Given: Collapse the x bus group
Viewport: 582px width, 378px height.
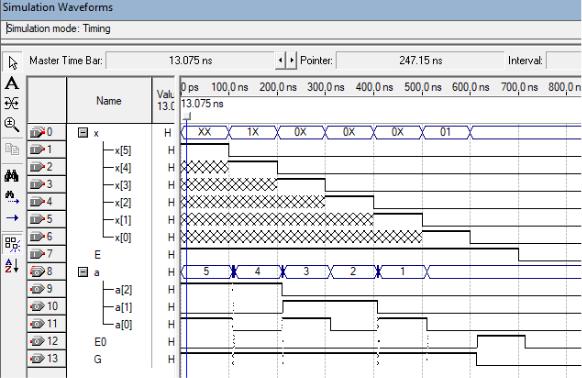Looking at the screenshot, I should (x=83, y=132).
